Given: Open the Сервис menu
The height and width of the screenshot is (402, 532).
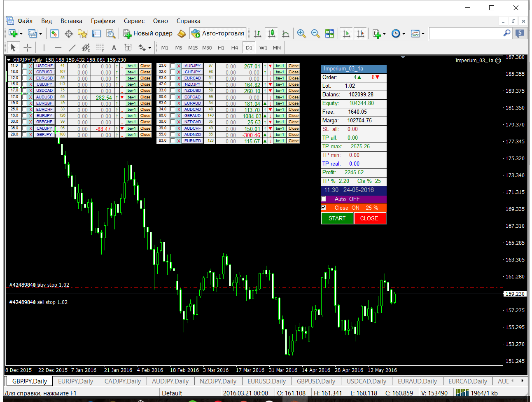Looking at the screenshot, I should (x=134, y=21).
